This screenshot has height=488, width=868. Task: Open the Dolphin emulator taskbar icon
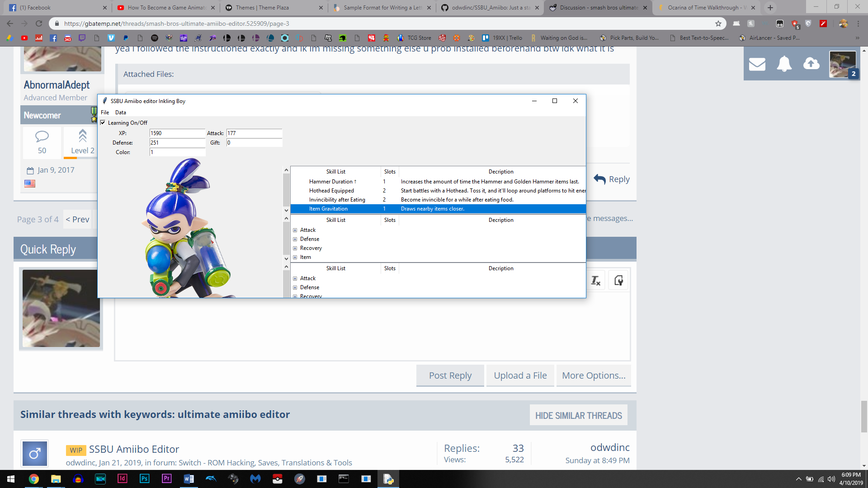point(211,479)
